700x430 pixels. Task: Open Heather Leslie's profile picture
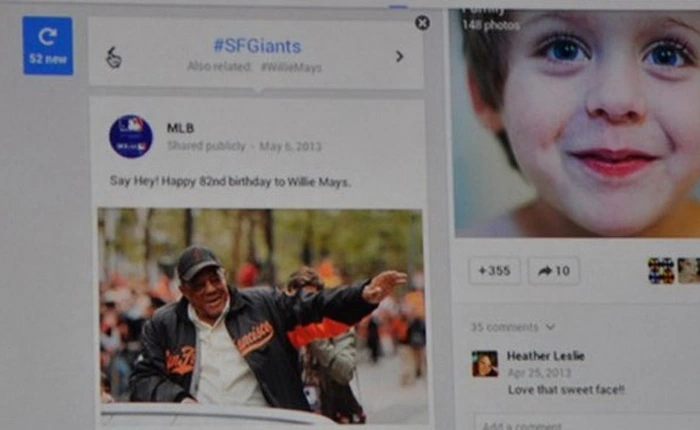[x=485, y=363]
